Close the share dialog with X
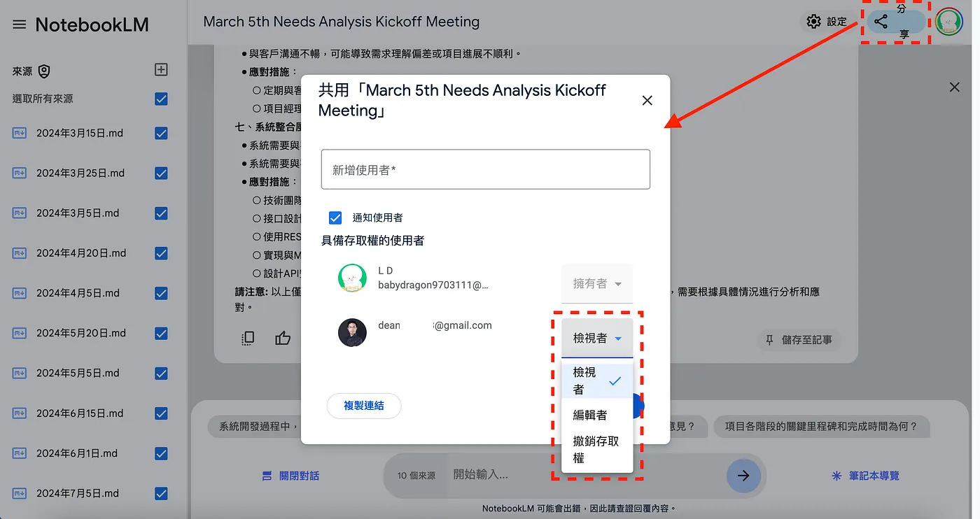The width and height of the screenshot is (980, 519). pyautogui.click(x=647, y=100)
